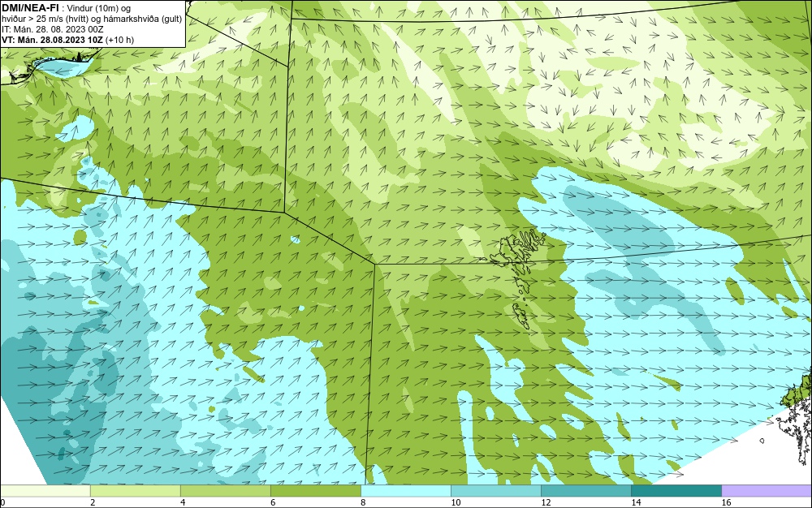Click the 12–14 m/s dark teal legend swatch
This screenshot has width=812, height=508.
click(585, 490)
